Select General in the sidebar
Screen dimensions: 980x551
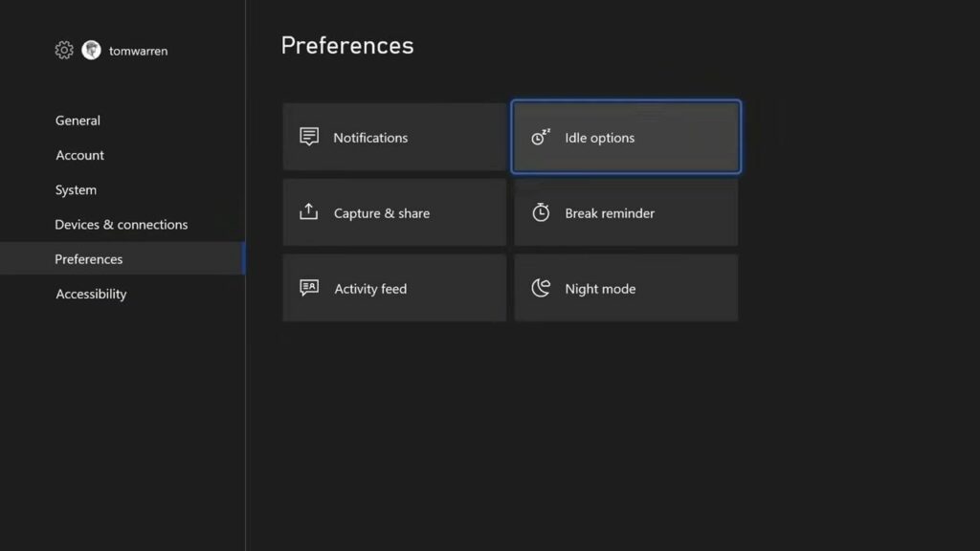[x=78, y=121]
